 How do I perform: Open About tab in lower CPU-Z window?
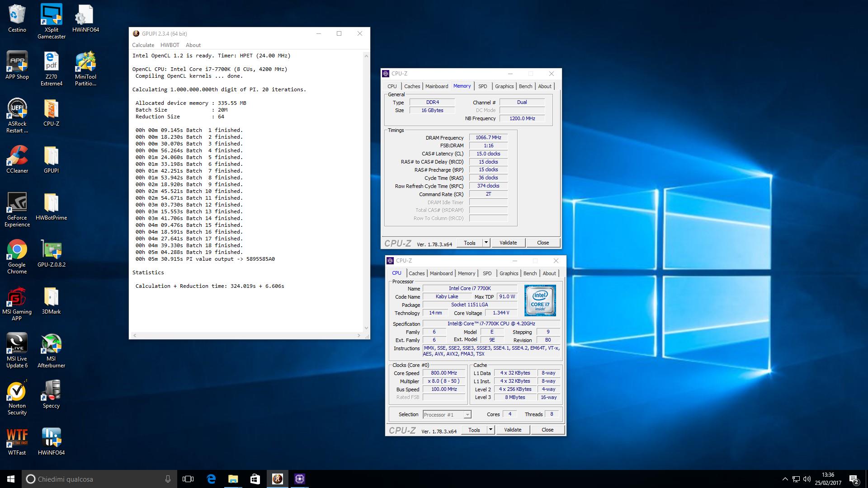pos(549,273)
